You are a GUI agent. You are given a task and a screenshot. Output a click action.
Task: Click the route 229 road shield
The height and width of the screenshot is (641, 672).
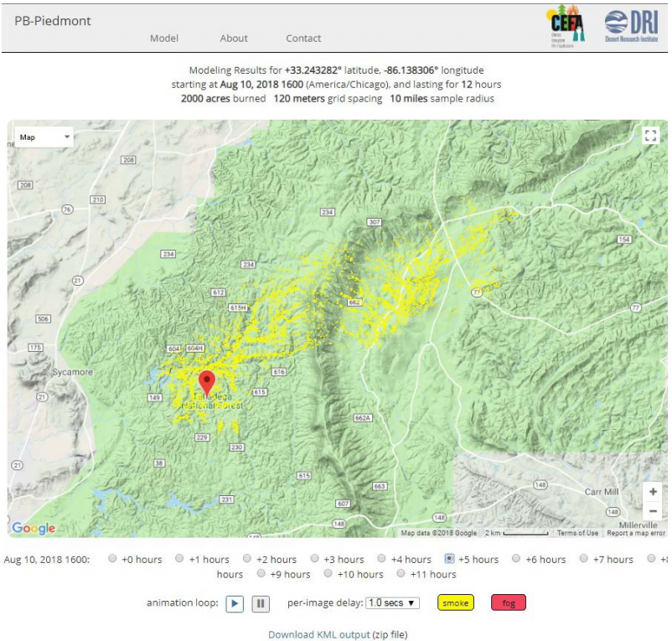coord(202,437)
